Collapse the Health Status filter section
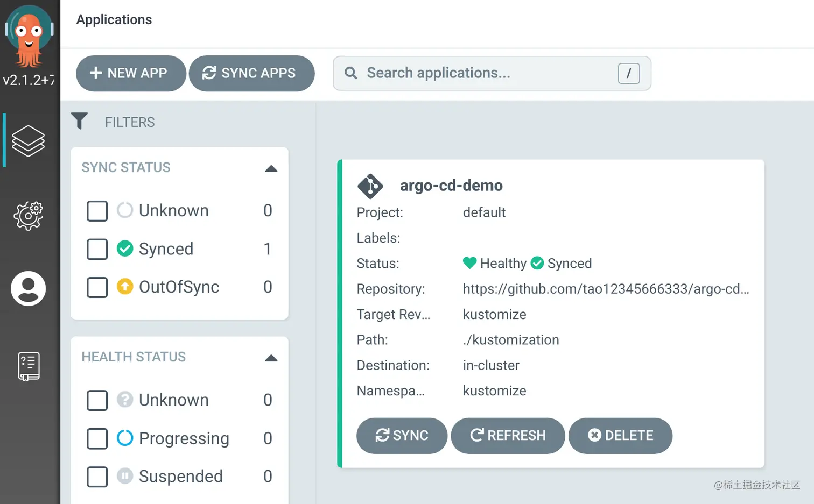Image resolution: width=814 pixels, height=504 pixels. point(271,358)
